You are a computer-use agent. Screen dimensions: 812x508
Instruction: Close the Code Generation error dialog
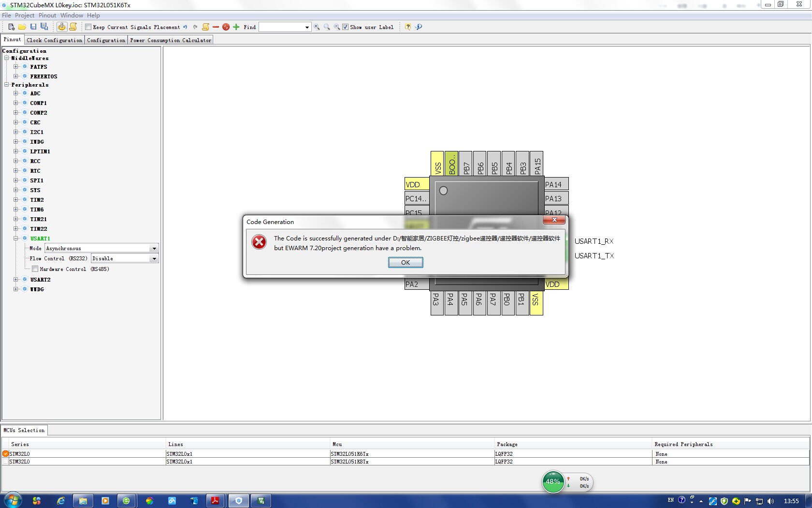point(406,262)
